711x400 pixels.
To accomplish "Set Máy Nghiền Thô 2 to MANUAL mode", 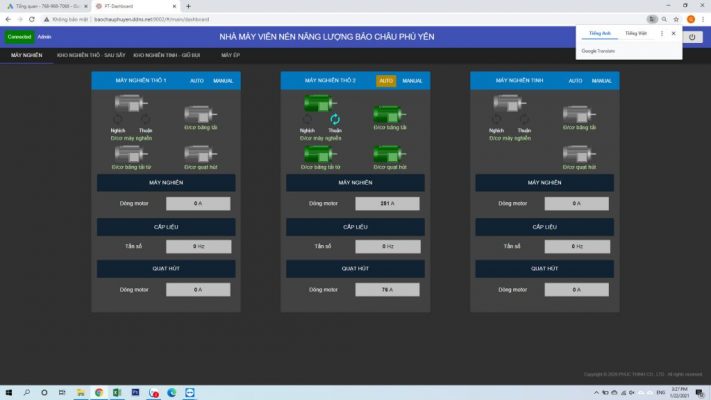I will [412, 81].
